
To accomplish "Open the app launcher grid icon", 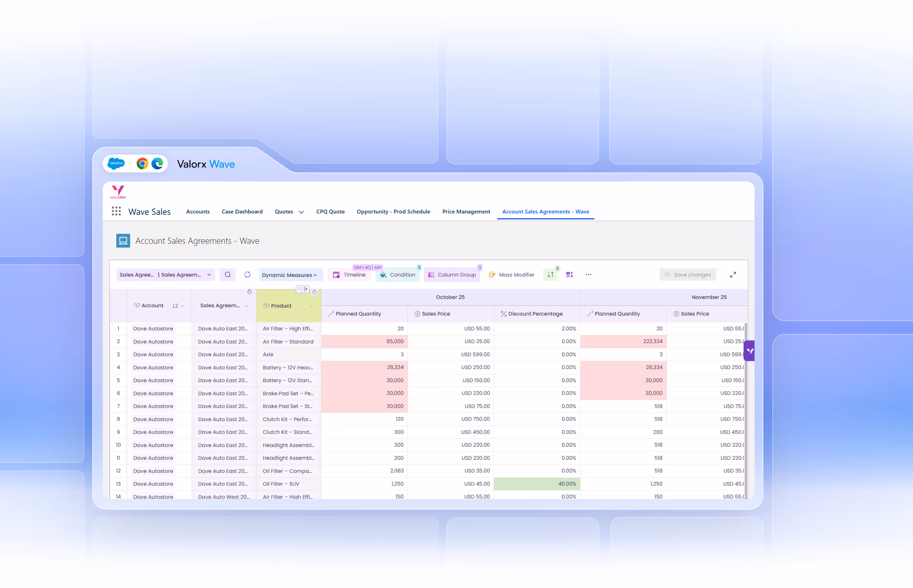I will (116, 211).
